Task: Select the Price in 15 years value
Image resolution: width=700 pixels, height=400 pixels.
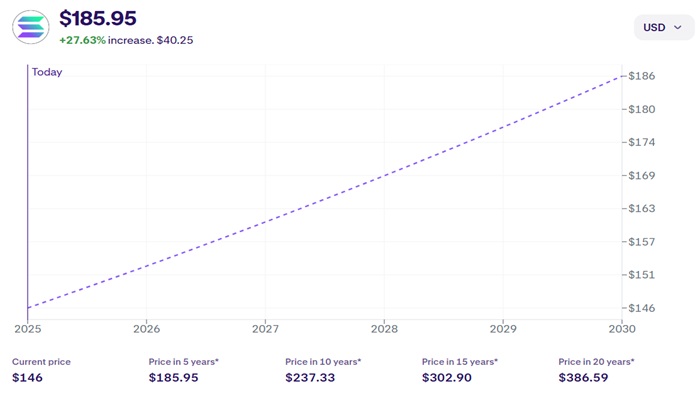Action: [446, 378]
